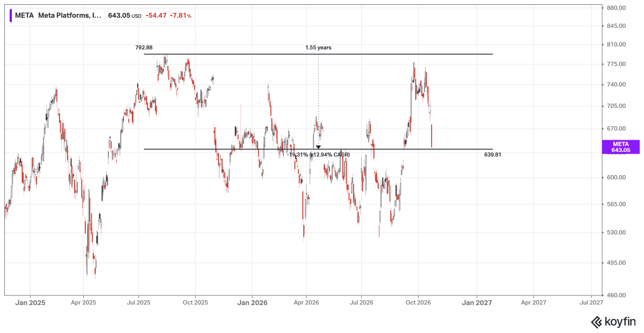Screen dimensions: 644x333
Task: Click the Apr 2025 date axis label
Action: coord(83,302)
